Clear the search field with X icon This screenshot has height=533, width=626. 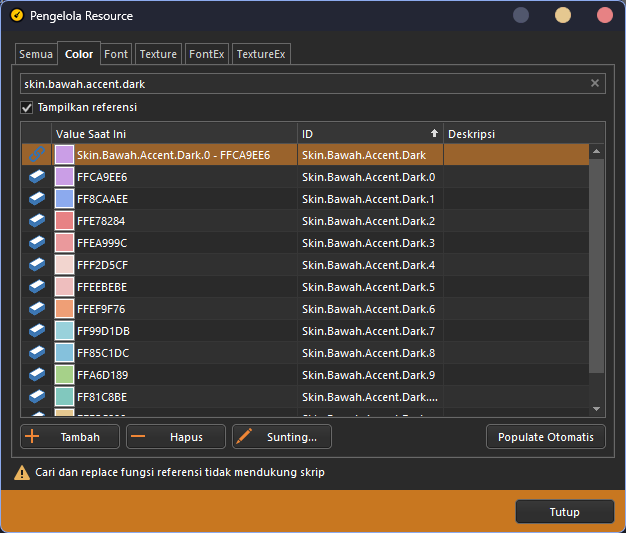595,84
